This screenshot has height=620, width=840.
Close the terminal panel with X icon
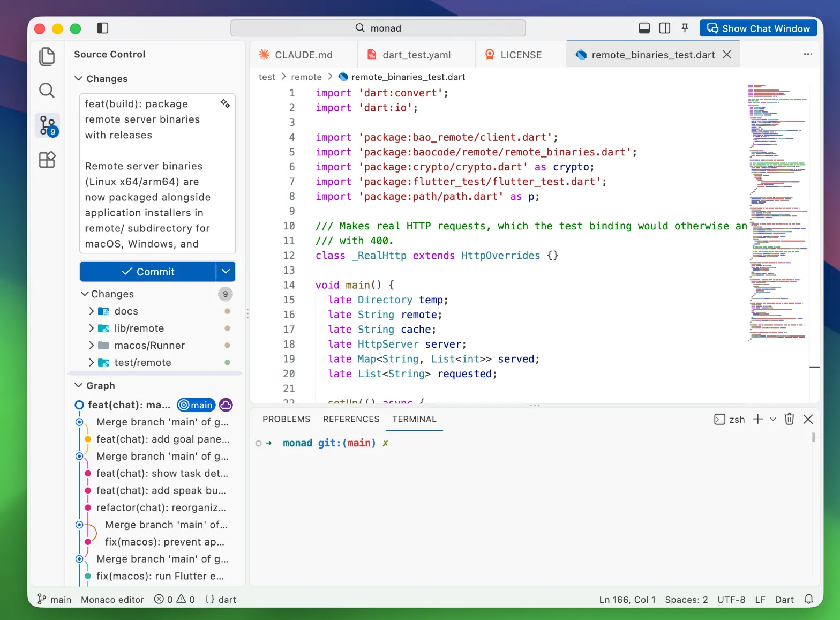click(x=808, y=419)
